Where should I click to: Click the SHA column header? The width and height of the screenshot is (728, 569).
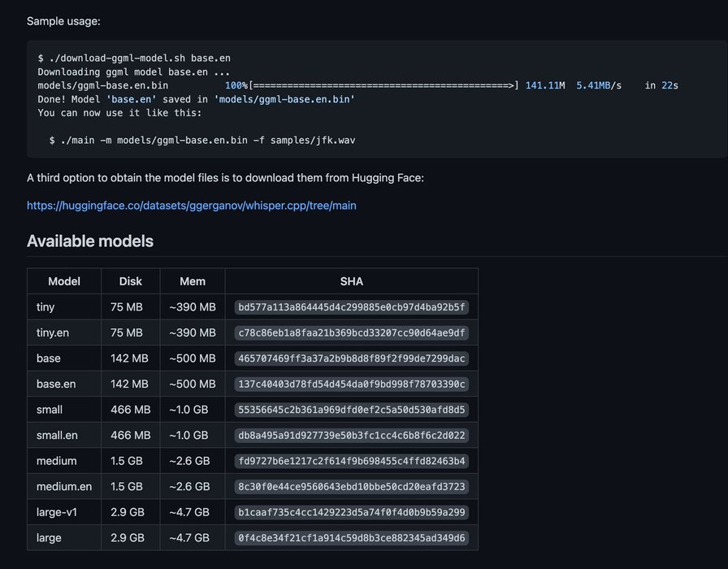[x=352, y=281]
